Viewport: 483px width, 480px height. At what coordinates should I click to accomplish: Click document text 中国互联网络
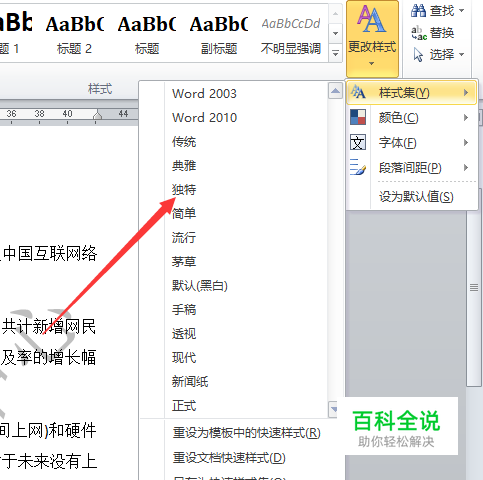(50, 253)
